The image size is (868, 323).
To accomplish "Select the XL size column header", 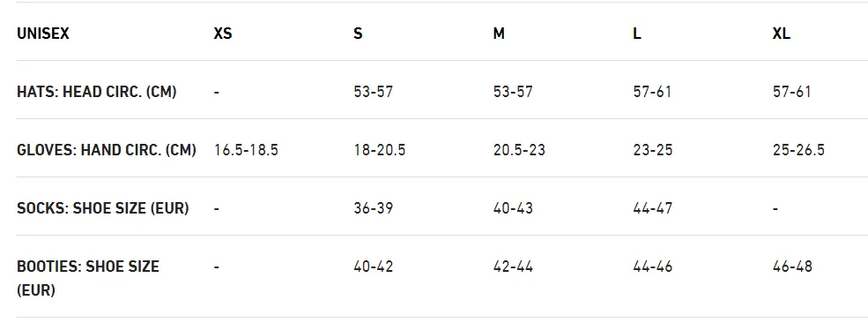I will pyautogui.click(x=781, y=34).
